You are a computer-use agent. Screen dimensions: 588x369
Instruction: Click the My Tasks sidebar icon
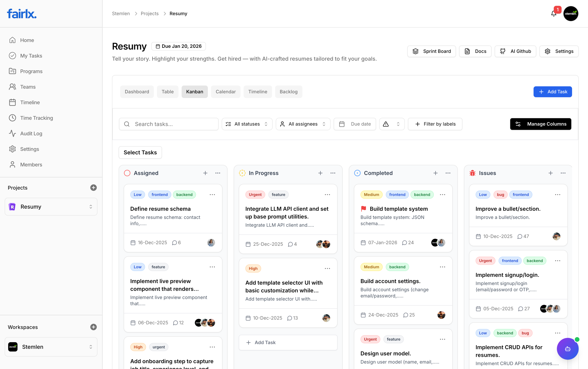click(13, 56)
